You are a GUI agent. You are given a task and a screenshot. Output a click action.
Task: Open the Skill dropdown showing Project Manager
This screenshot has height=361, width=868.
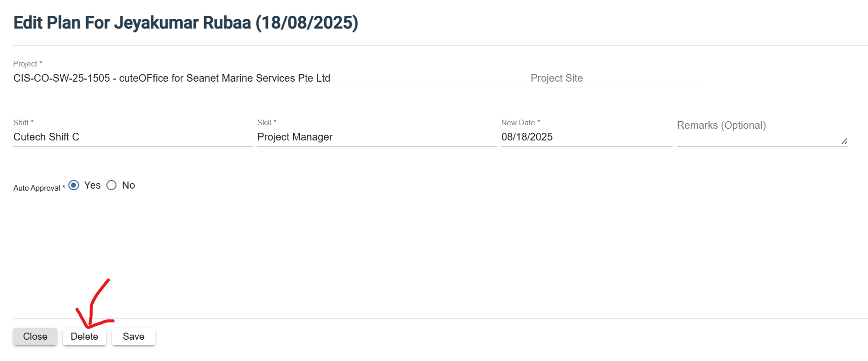tap(376, 137)
